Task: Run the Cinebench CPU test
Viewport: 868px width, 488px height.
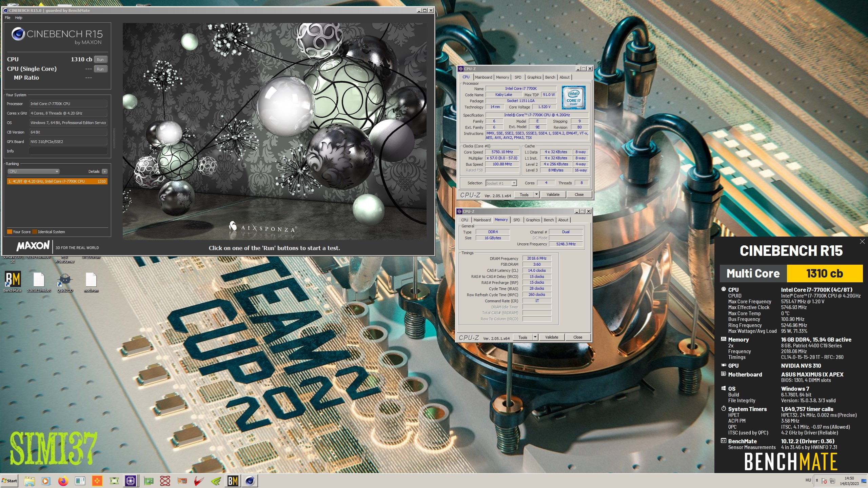Action: coord(100,59)
